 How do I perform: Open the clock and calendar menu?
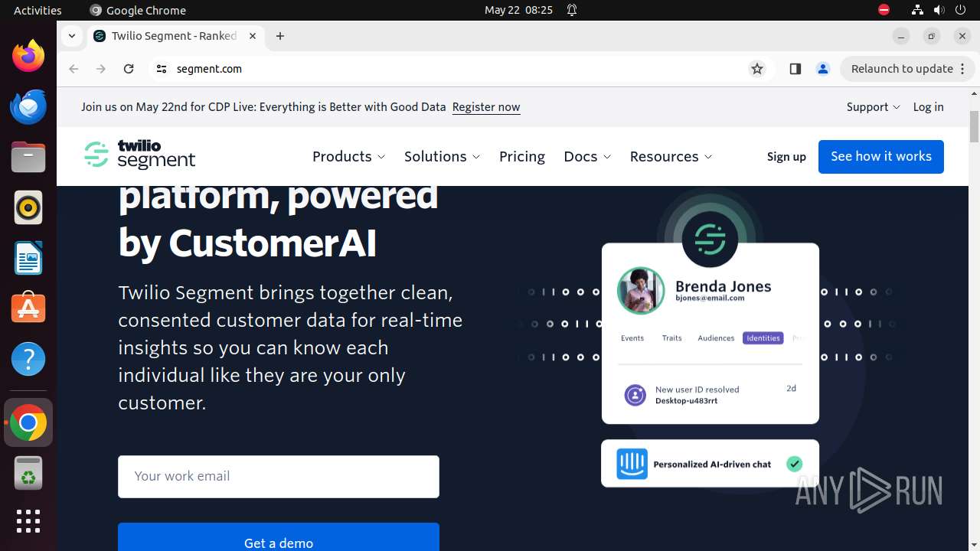click(x=518, y=10)
